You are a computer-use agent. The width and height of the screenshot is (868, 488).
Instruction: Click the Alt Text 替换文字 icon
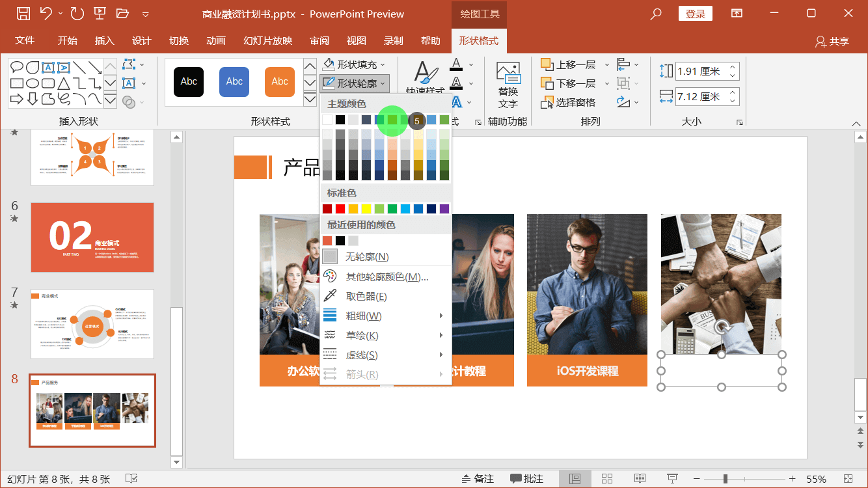click(x=508, y=73)
